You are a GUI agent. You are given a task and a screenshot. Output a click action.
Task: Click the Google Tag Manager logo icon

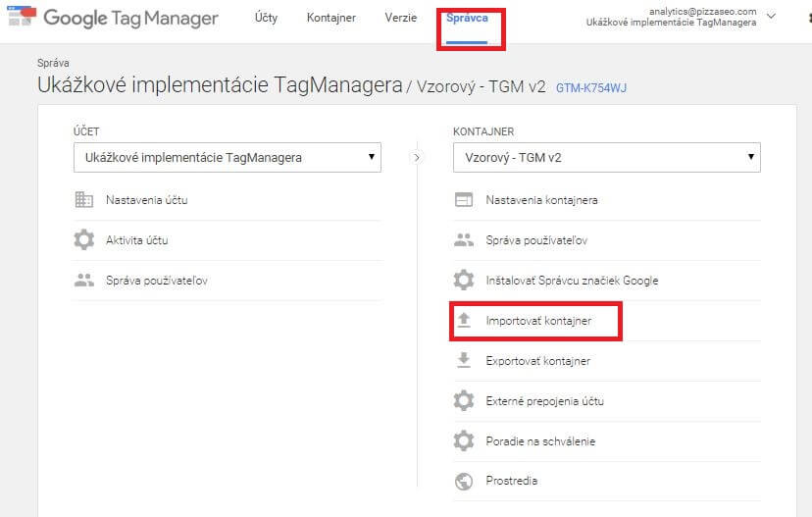22,16
